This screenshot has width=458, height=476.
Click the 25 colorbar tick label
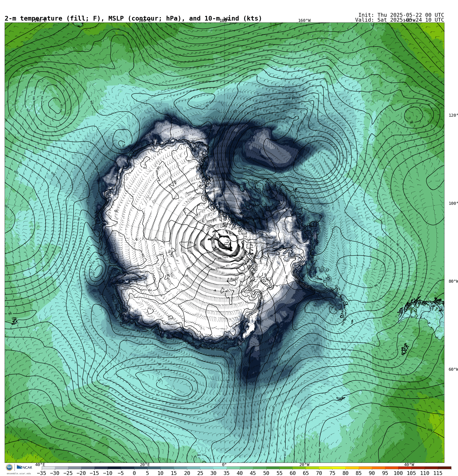tap(200, 473)
